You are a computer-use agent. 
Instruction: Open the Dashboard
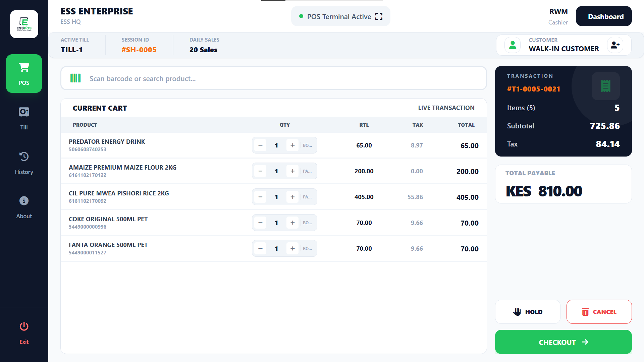pyautogui.click(x=604, y=16)
